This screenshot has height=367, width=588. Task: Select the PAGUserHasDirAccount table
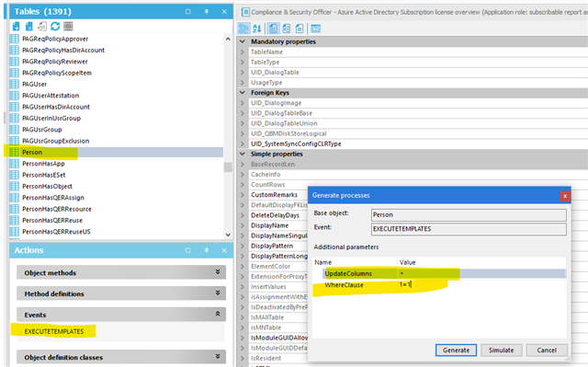(56, 107)
